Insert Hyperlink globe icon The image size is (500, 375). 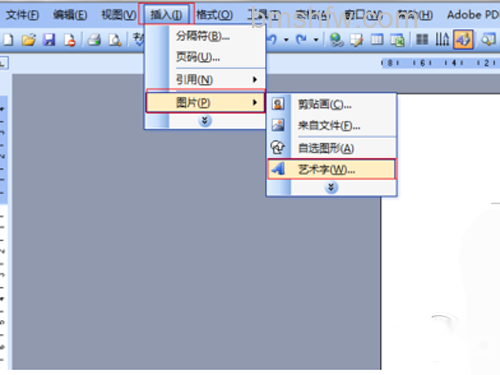336,40
